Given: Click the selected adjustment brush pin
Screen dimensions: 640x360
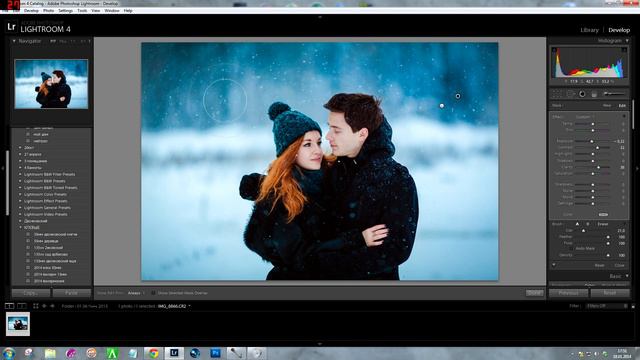Looking at the screenshot, I should coord(458,96).
